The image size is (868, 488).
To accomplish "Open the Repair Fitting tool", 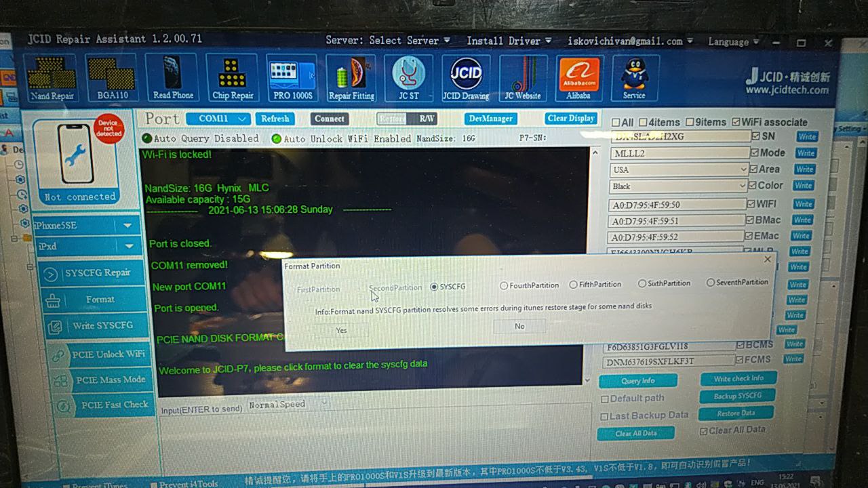I will (x=351, y=78).
